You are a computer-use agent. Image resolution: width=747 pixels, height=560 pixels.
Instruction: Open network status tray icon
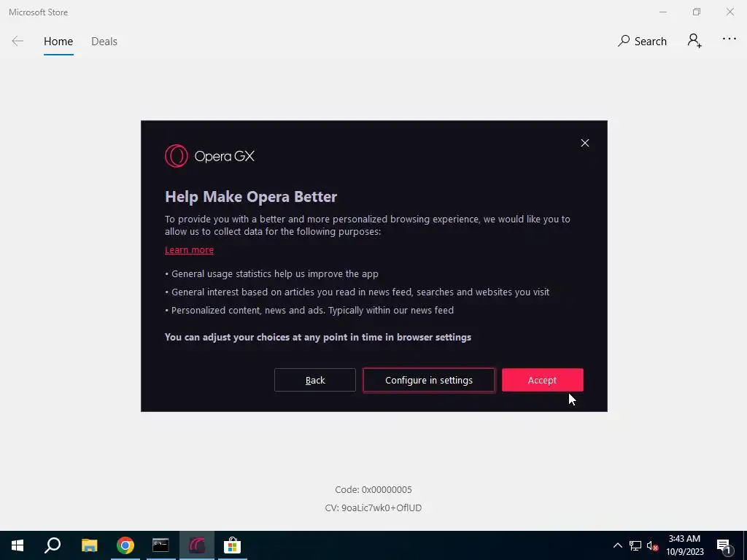[635, 545]
